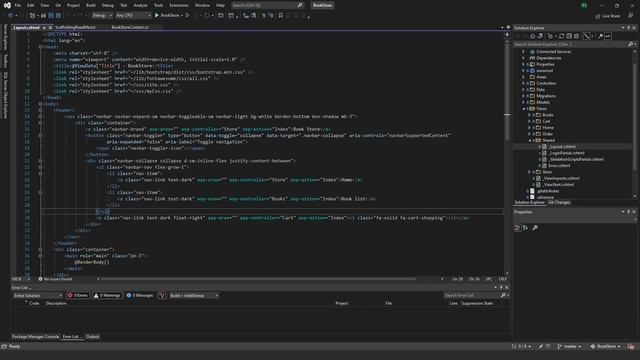The height and width of the screenshot is (360, 640).
Task: Click the pending changes filter icon in Solution Explorer
Action: (x=551, y=36)
